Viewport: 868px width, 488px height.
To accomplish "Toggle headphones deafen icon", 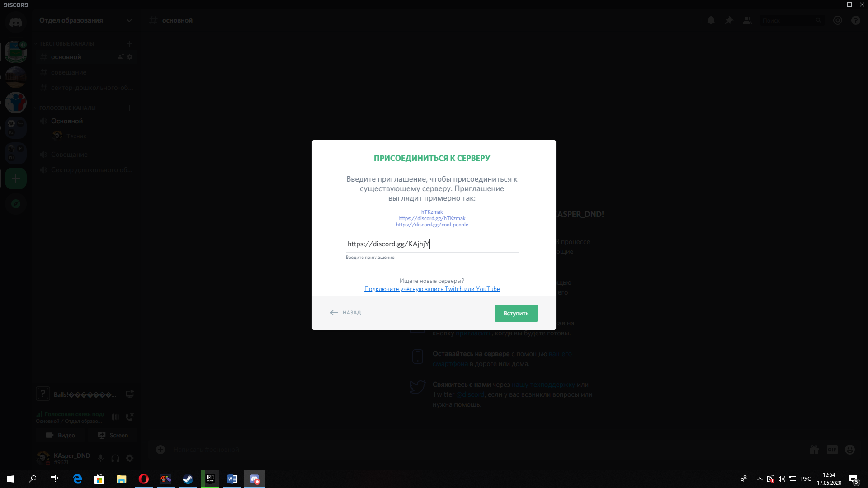I will tap(115, 458).
